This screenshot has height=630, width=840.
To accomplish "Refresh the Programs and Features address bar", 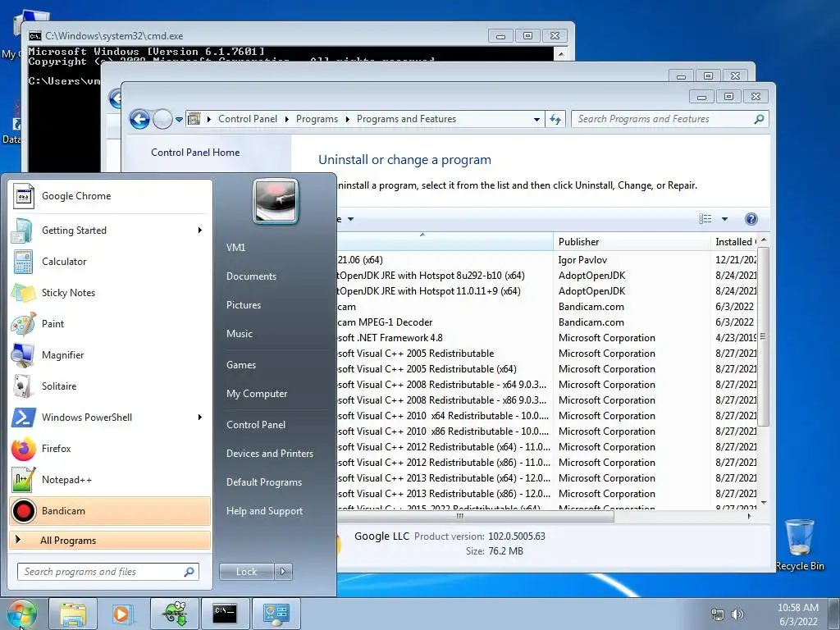I will 555,120.
